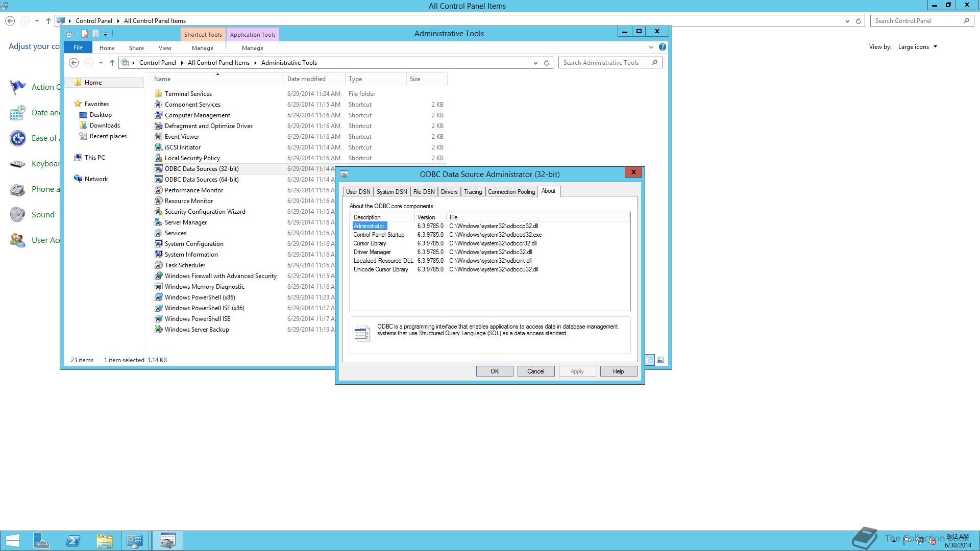Open File Explorer taskbar icon

105,541
